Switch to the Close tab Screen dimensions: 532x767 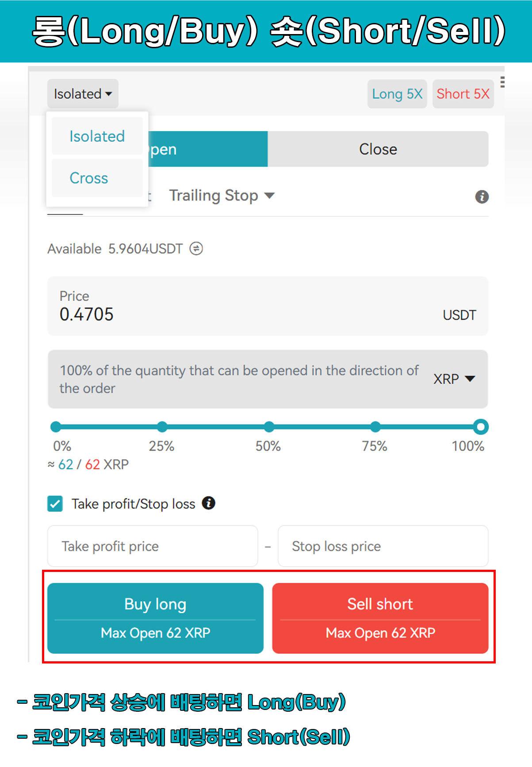pos(378,149)
